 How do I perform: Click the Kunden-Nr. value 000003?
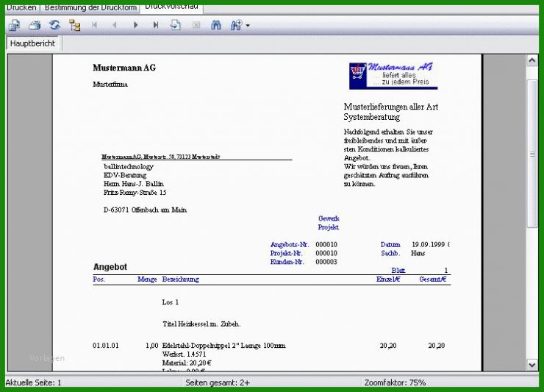click(x=326, y=262)
